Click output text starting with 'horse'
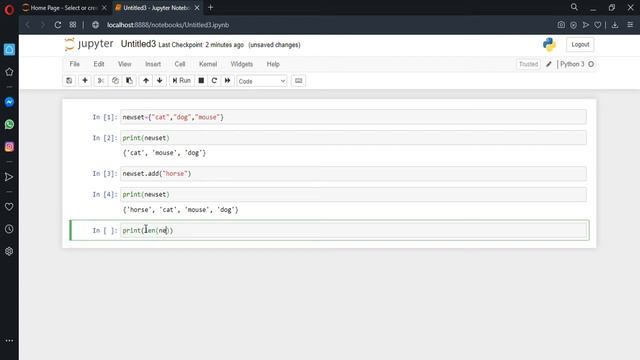The height and width of the screenshot is (360, 640). click(x=180, y=210)
